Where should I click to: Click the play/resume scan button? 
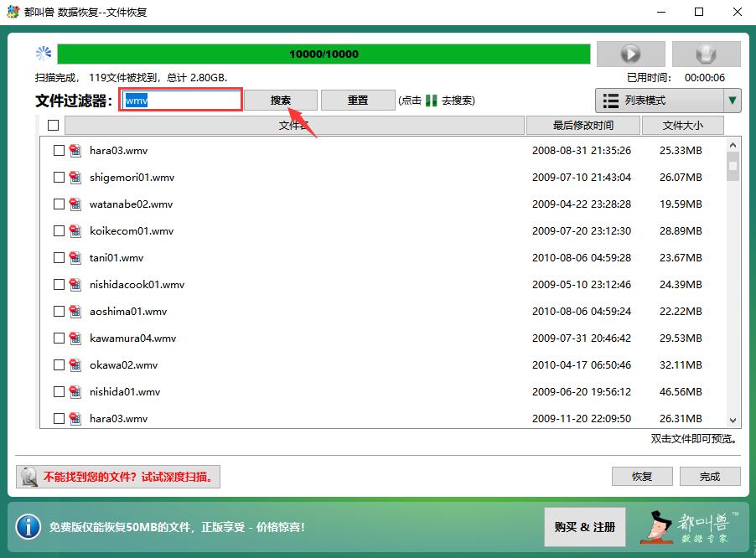point(630,54)
